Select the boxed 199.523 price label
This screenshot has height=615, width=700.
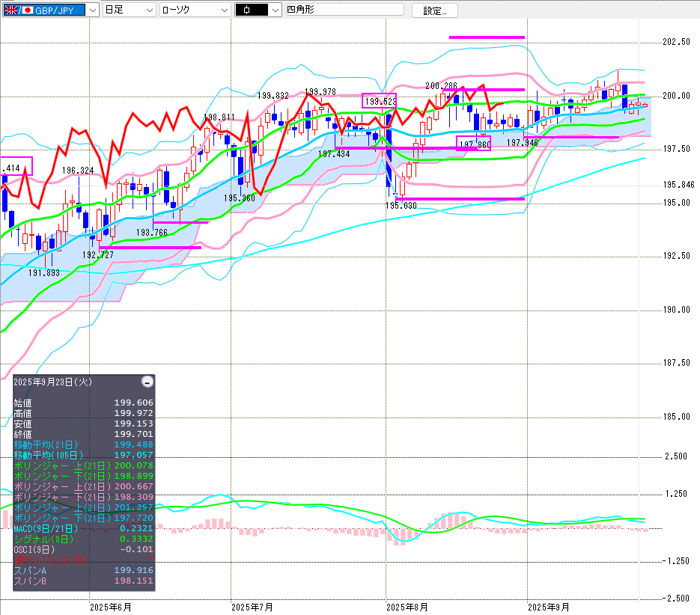tap(379, 100)
